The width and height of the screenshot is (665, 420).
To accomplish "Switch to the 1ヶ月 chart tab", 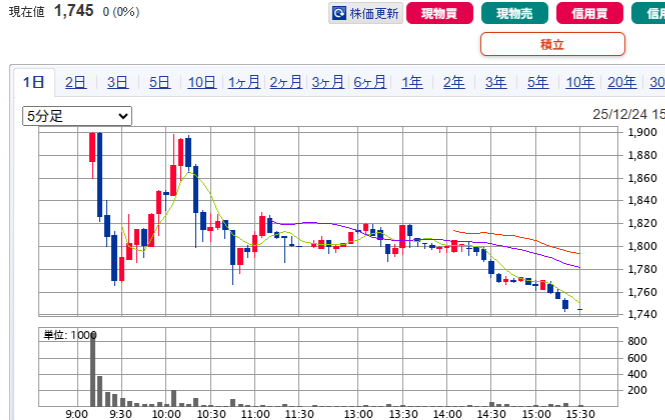I will 244,83.
